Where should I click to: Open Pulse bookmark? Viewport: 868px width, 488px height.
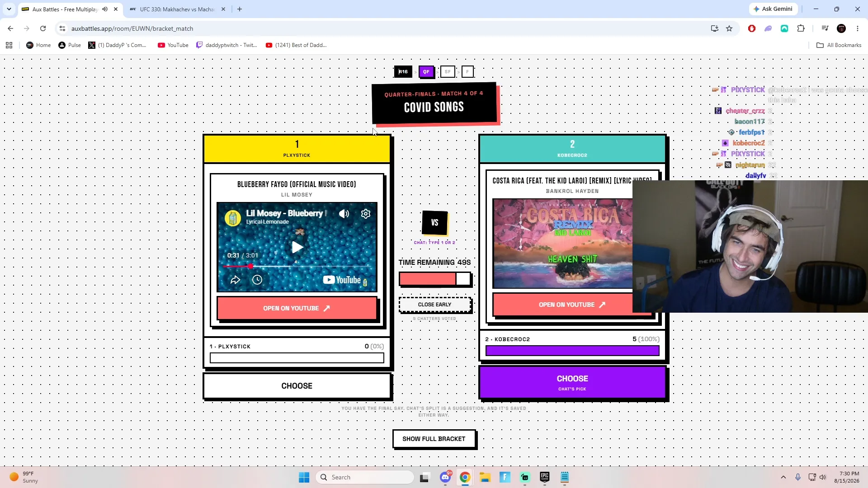pyautogui.click(x=70, y=45)
